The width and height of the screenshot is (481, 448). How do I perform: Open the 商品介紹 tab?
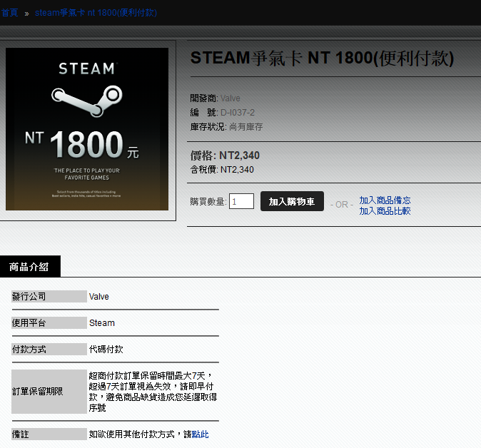[x=30, y=267]
